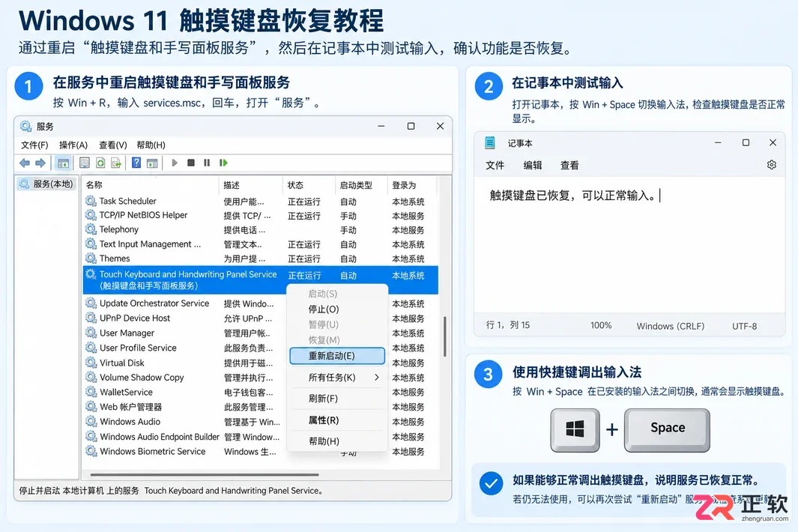Image resolution: width=798 pixels, height=532 pixels.
Task: Click gear icon beside WalletService
Action: pos(91,392)
